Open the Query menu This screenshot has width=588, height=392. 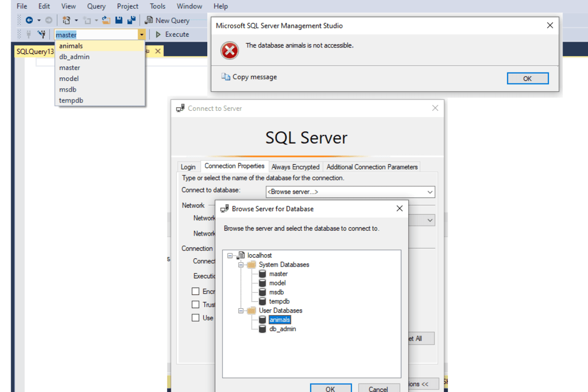pos(96,6)
